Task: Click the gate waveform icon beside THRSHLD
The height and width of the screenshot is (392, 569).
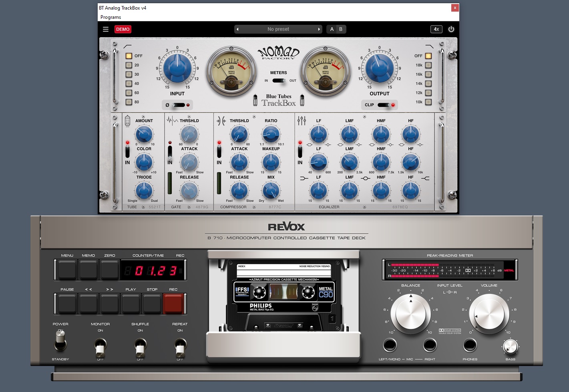Action: click(x=172, y=120)
